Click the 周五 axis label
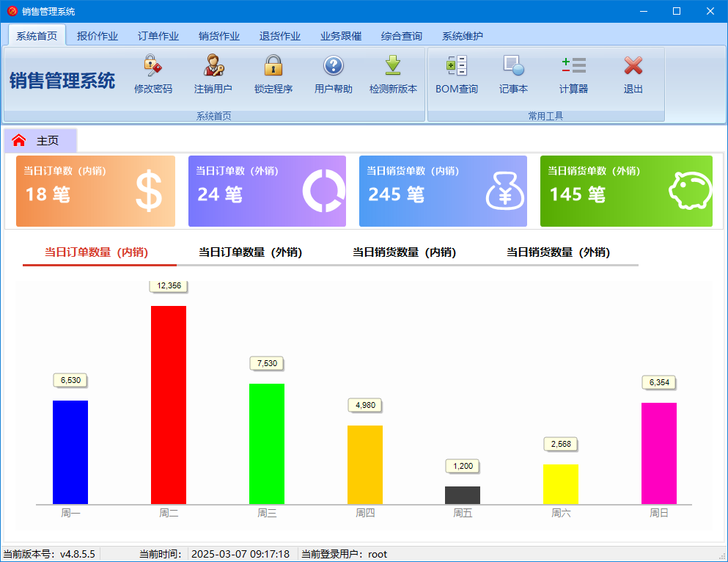The image size is (728, 562). coord(463,514)
